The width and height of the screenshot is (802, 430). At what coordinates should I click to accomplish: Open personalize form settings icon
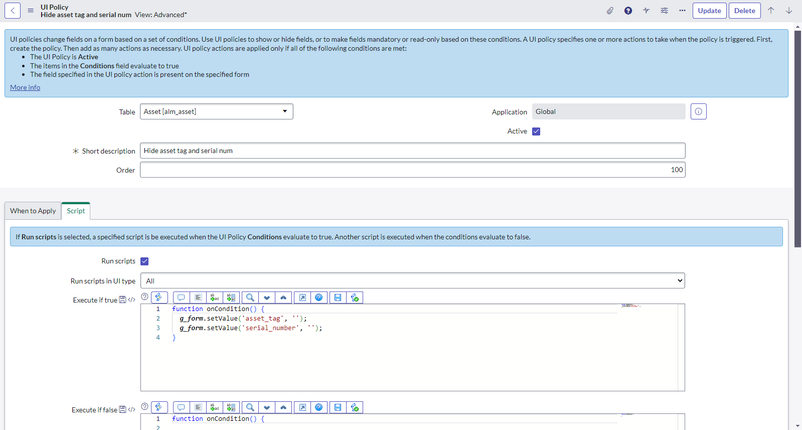tap(664, 11)
